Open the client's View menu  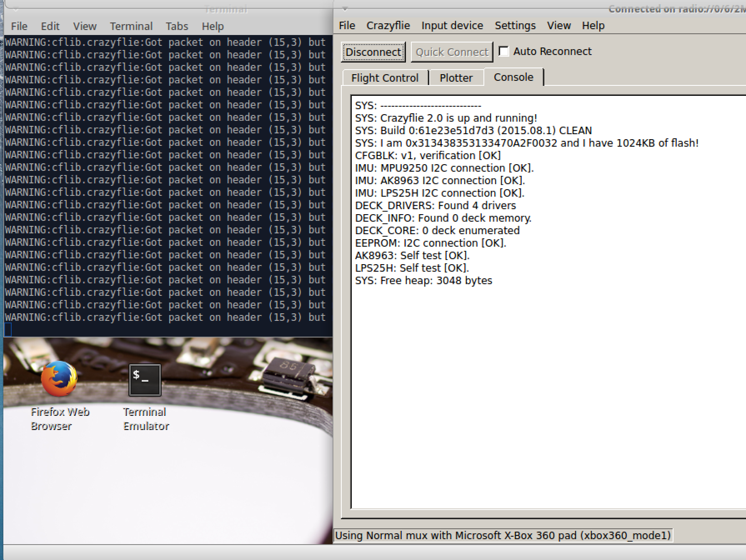(x=558, y=26)
